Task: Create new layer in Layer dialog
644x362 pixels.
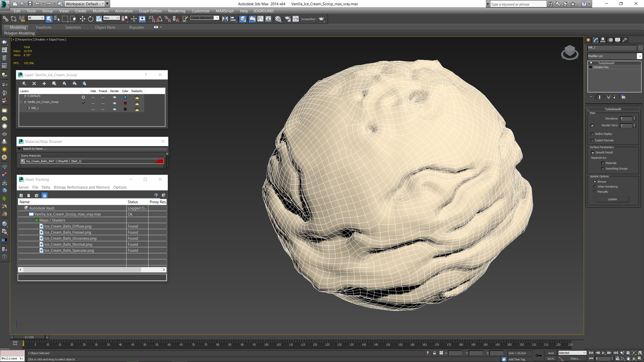Action: [24, 83]
